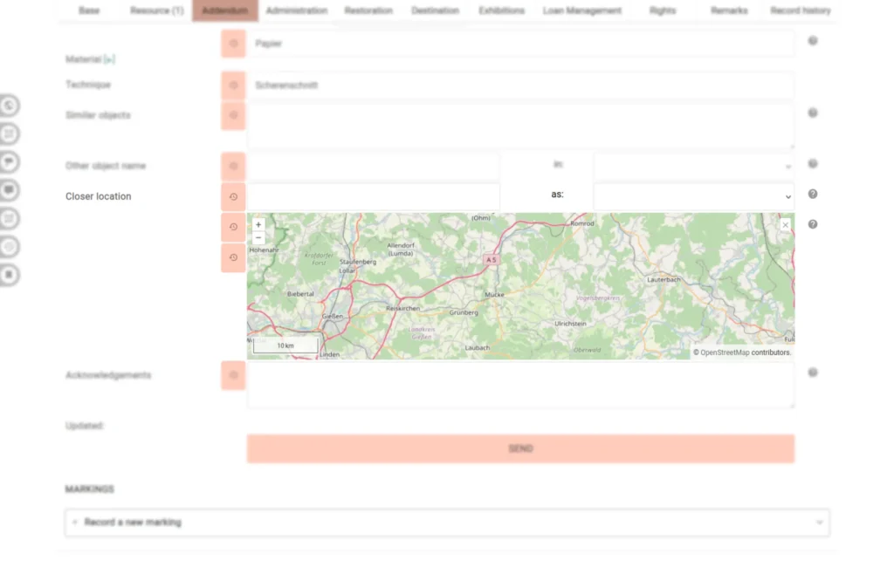Image resolution: width=894 pixels, height=588 pixels.
Task: Click the [+] link next to Material
Action: click(x=109, y=59)
